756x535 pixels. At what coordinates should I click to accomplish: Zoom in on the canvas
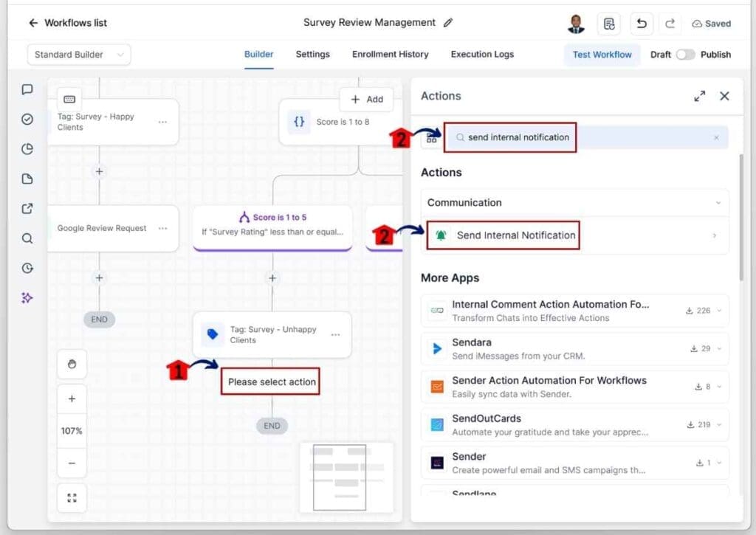(72, 399)
